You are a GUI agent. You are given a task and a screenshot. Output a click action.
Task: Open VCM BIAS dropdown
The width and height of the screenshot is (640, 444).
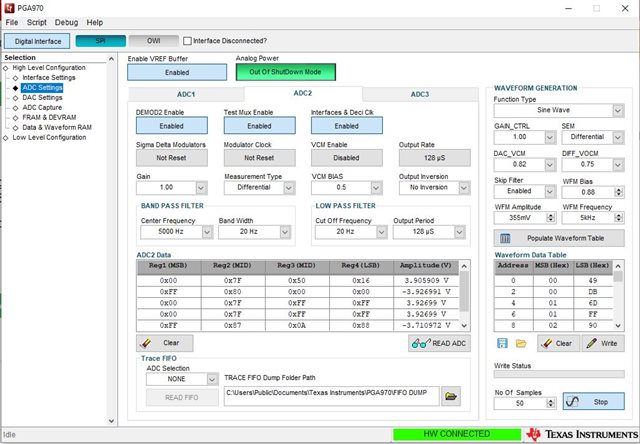coord(376,188)
